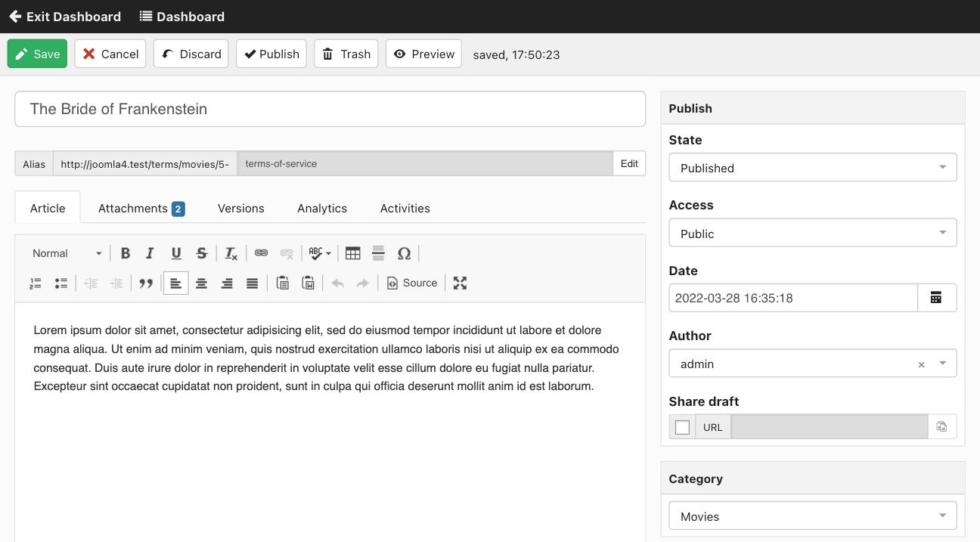
Task: Maximize the editor with fullscreen icon
Action: 460,283
